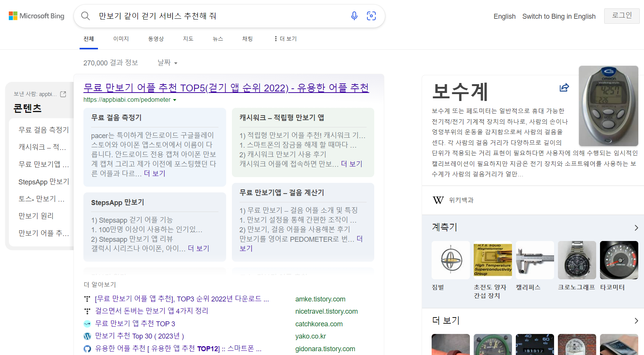The image size is (644, 355).
Task: Click tistory favicon beside TOP3 순위 2022년 result
Action: point(87,299)
